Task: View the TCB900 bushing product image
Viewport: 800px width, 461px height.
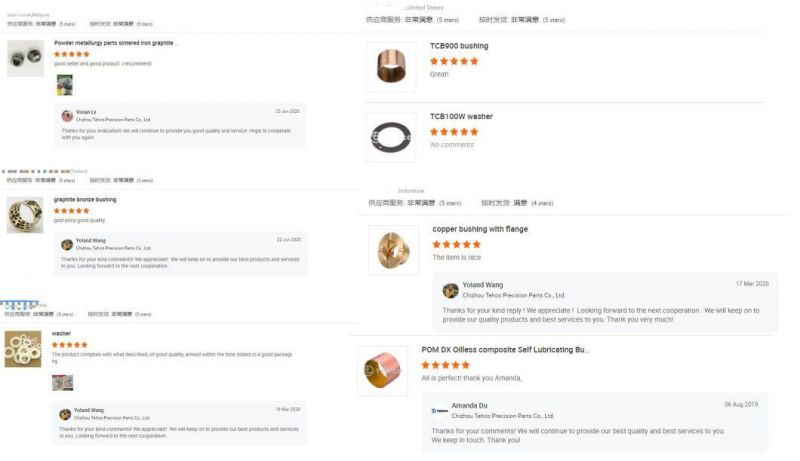Action: click(391, 67)
